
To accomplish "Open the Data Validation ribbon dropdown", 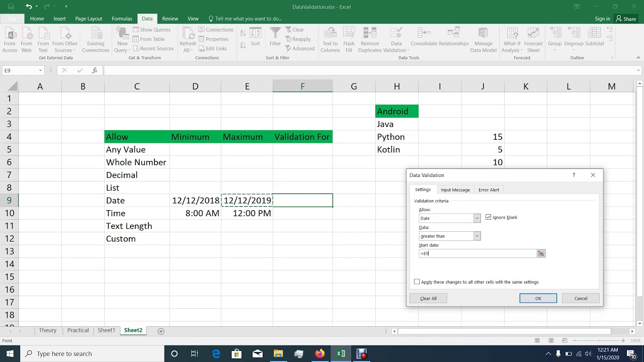I will (x=396, y=47).
